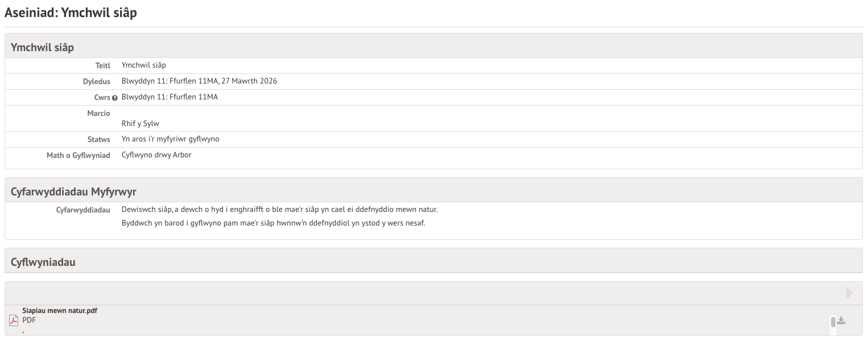Image resolution: width=868 pixels, height=342 pixels.
Task: Click the Ymchwil siâp section header
Action: [43, 47]
